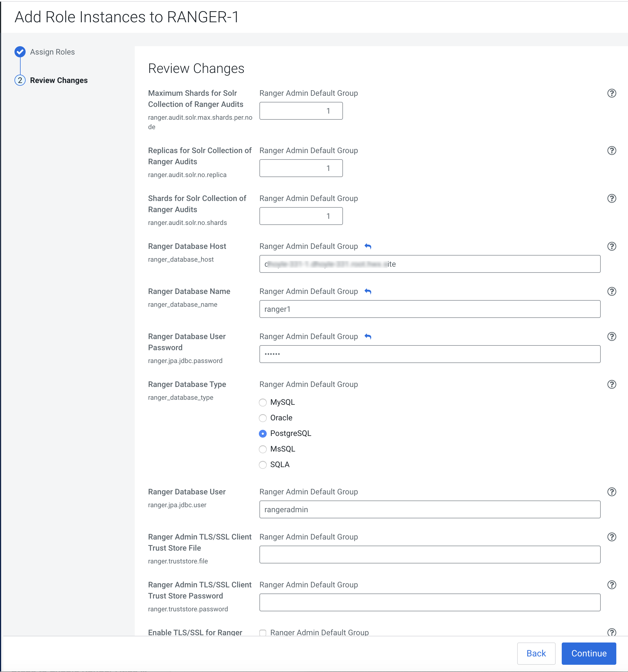Open help icon for Ranger Database Host

[612, 246]
